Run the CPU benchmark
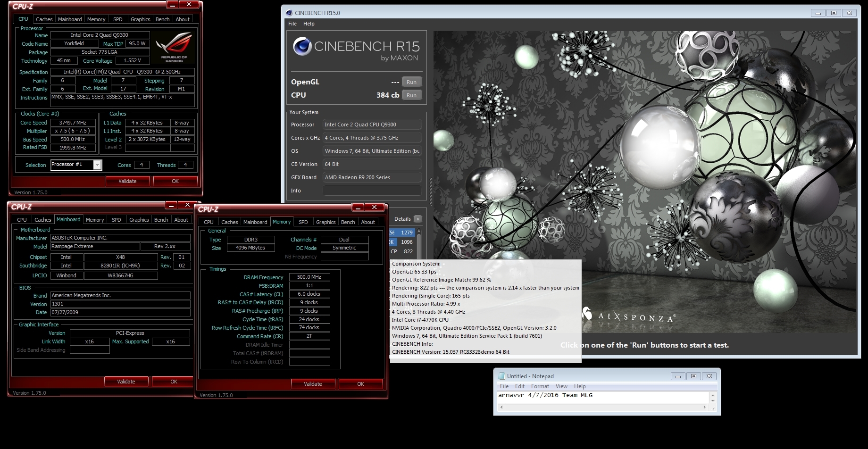 point(411,95)
